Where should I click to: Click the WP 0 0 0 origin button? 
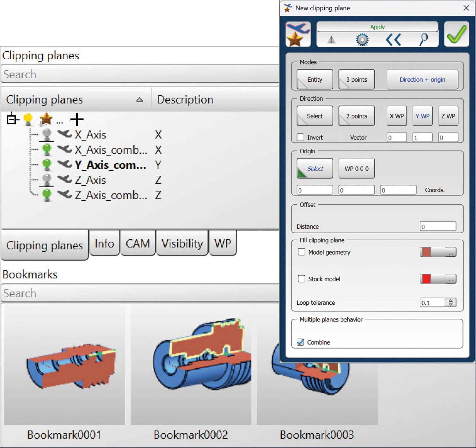pyautogui.click(x=356, y=169)
